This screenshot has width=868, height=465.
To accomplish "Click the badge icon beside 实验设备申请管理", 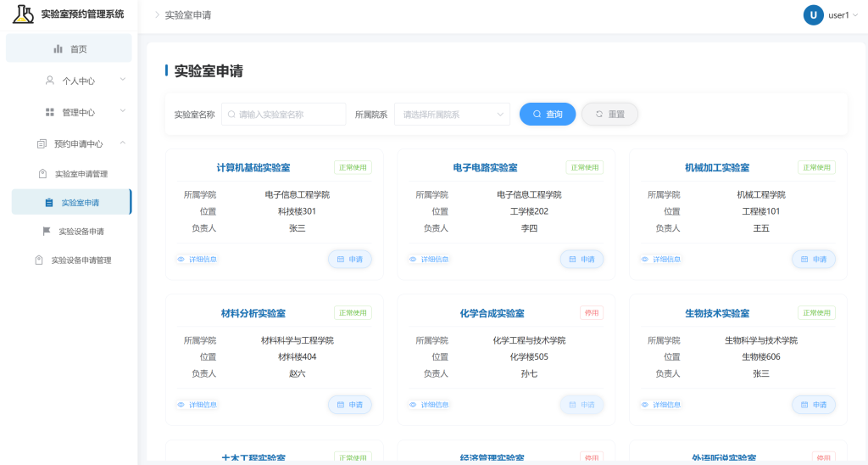I will coord(39,260).
